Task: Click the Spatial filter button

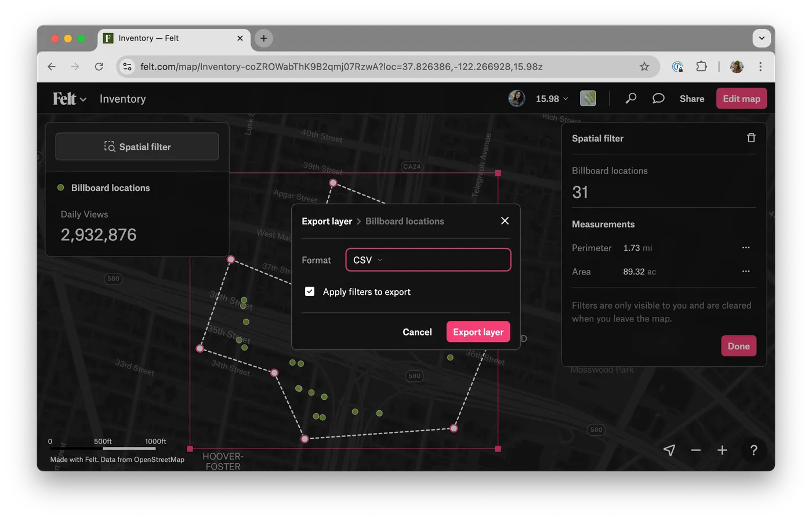Action: [137, 147]
